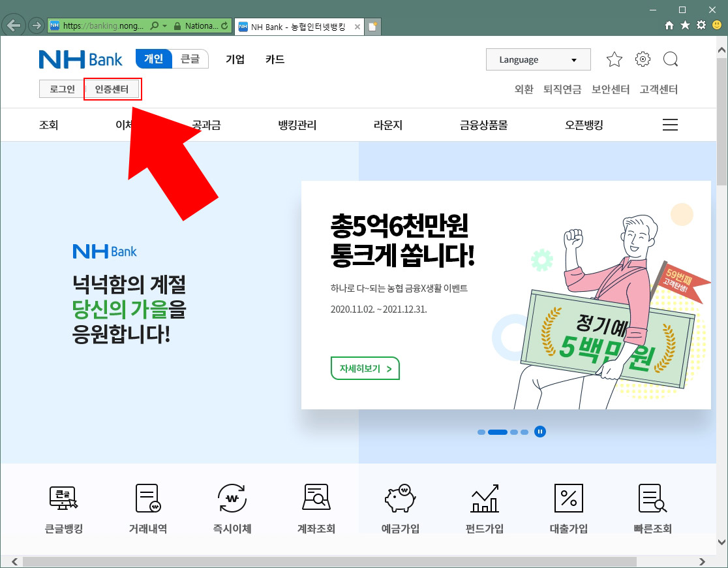Click the favorites star near Language
Screen dimensions: 728x568
614,59
